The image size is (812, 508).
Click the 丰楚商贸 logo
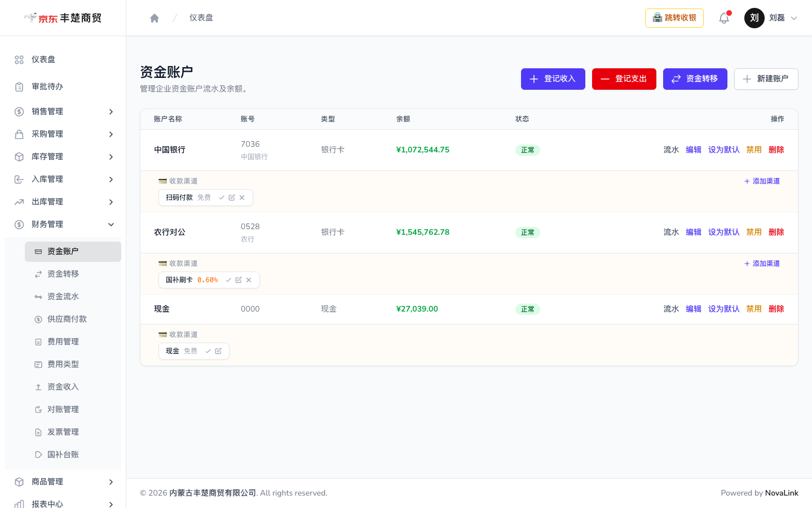coord(63,18)
